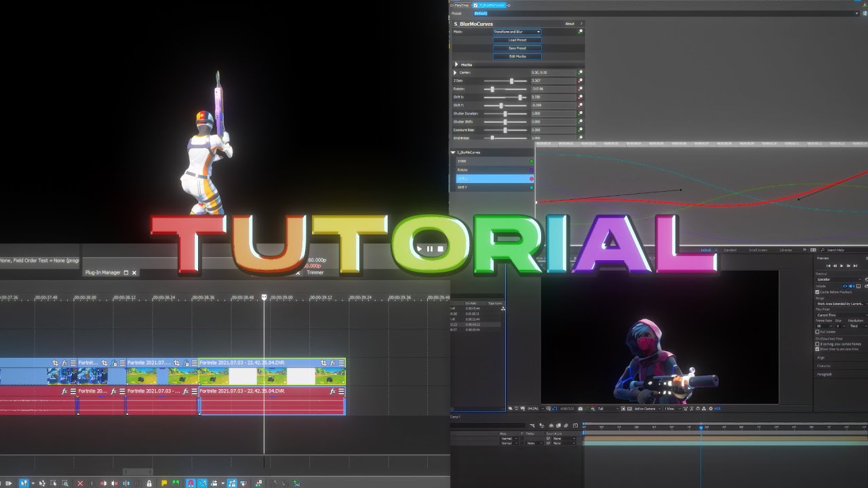Toggle the auto ripple icon
Screen dimensions: 868x488
tap(215, 483)
